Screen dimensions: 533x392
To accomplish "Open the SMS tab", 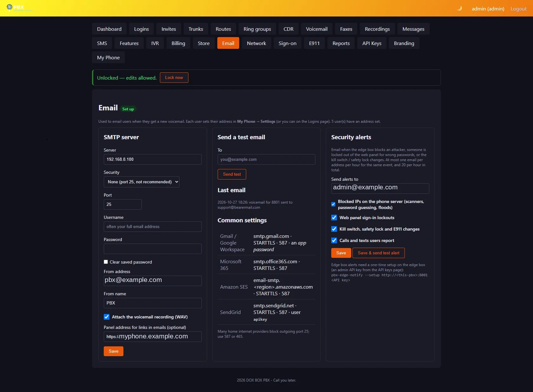I will (x=102, y=43).
